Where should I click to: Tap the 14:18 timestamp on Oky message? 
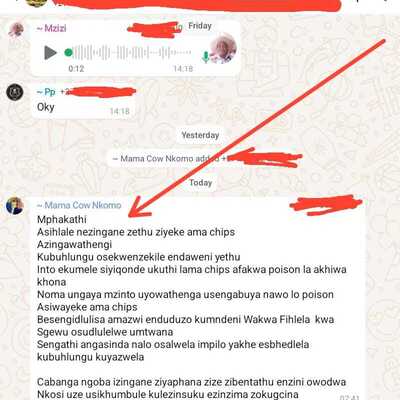pyautogui.click(x=120, y=111)
